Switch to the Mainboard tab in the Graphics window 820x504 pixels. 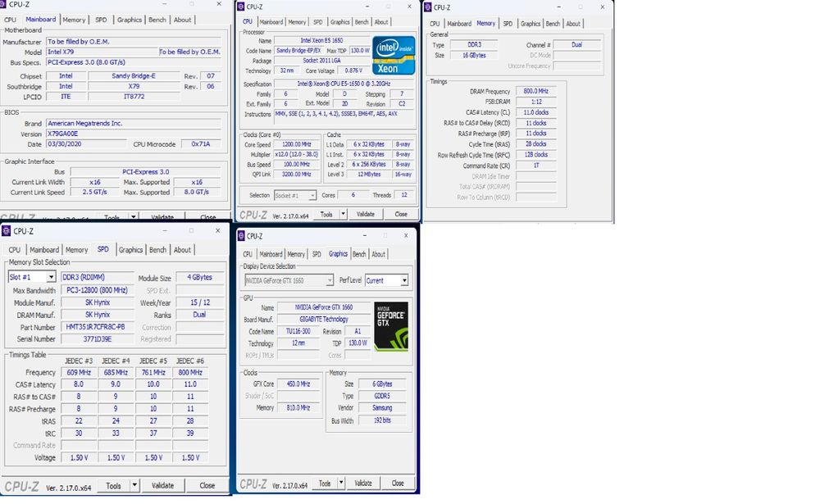(271, 254)
